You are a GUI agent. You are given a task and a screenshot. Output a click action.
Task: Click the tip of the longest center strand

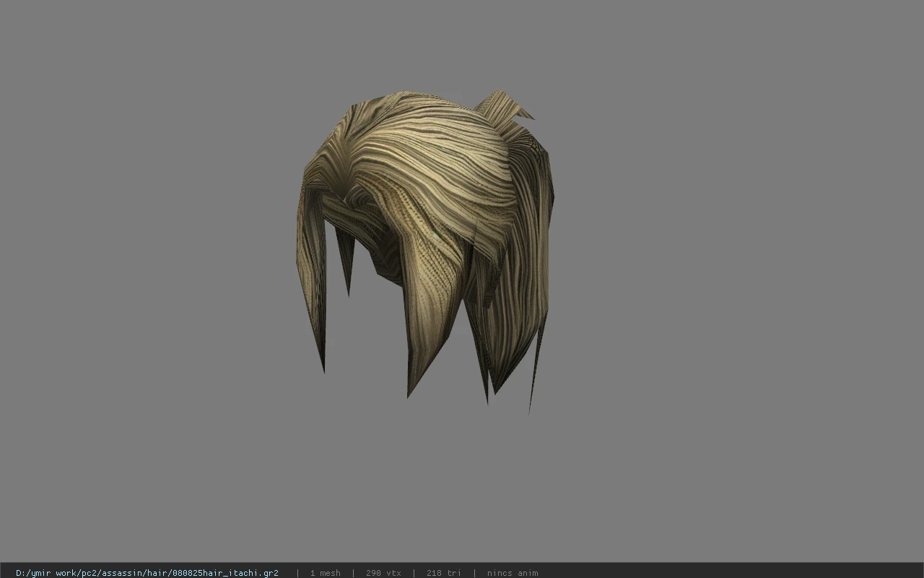coord(410,387)
